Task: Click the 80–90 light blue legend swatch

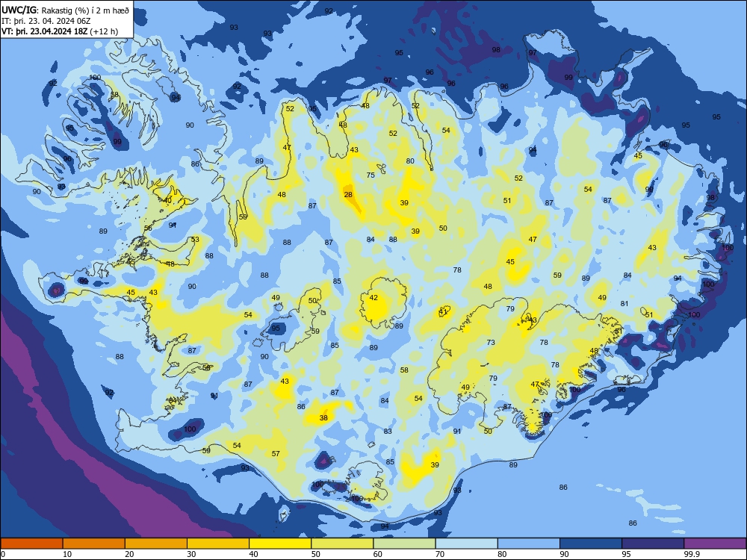Action: [529, 544]
